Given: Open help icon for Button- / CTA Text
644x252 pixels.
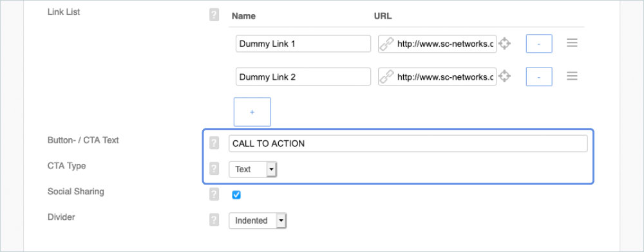Looking at the screenshot, I should [214, 143].
